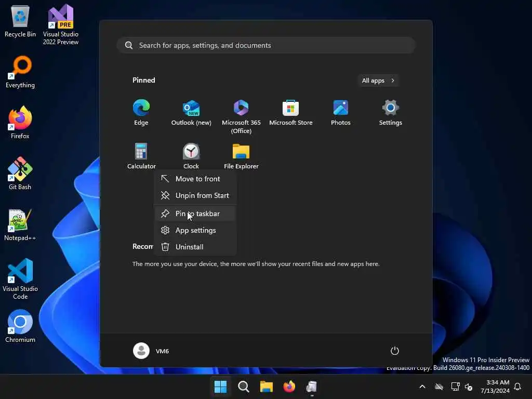
Task: Click the muted volume tray icon
Action: [x=469, y=387]
